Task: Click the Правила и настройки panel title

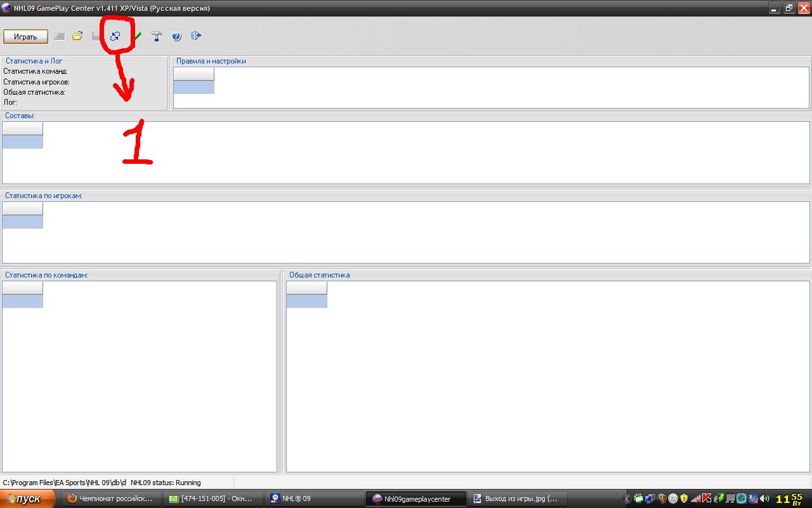Action: coord(211,61)
